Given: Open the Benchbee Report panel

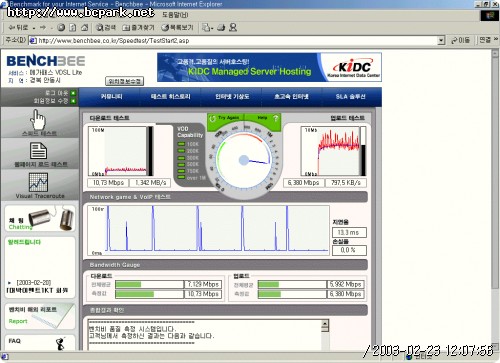Looking at the screenshot, I should [x=40, y=316].
